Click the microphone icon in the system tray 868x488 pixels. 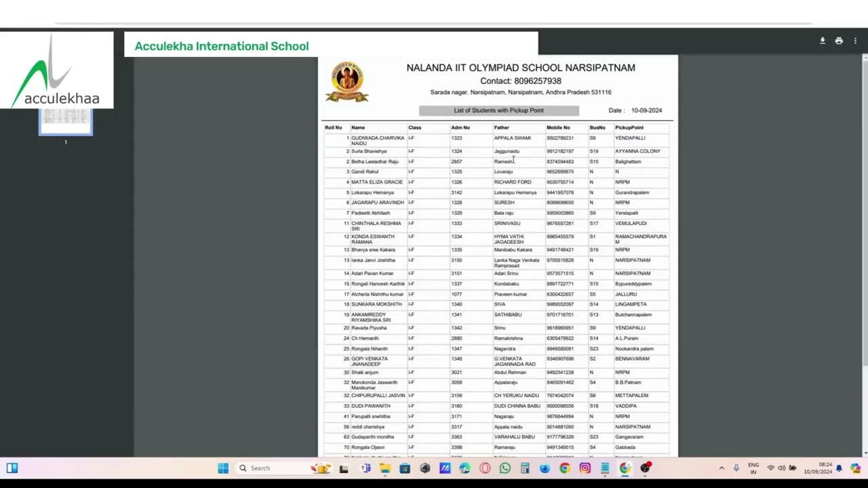click(736, 468)
